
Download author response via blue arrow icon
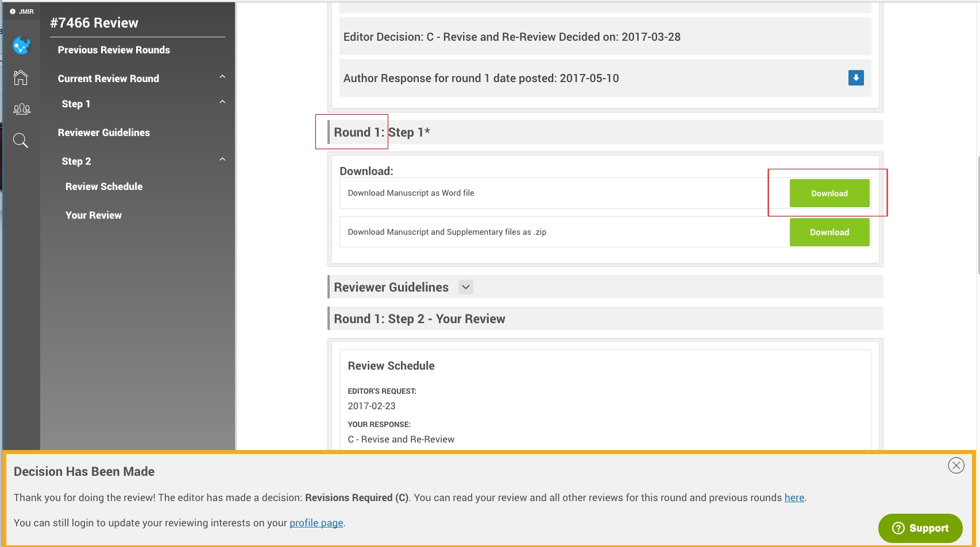pos(855,78)
